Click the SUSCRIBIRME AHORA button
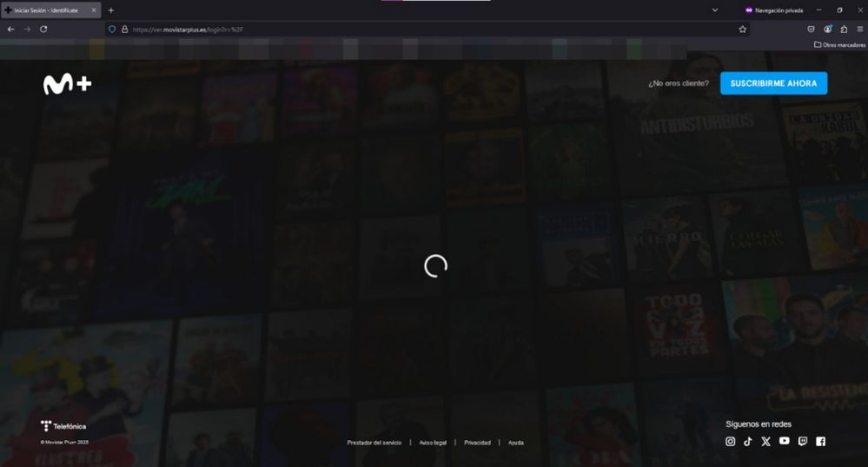 [x=773, y=83]
